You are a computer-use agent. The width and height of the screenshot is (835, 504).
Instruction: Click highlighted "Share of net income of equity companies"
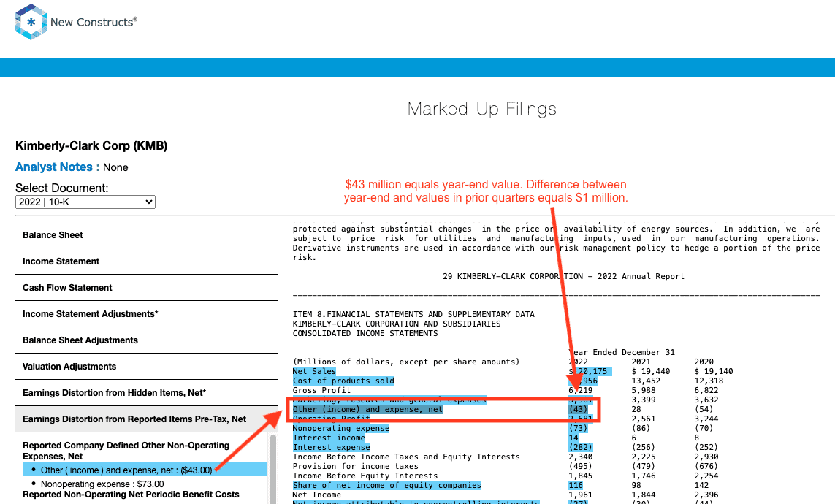tap(386, 485)
